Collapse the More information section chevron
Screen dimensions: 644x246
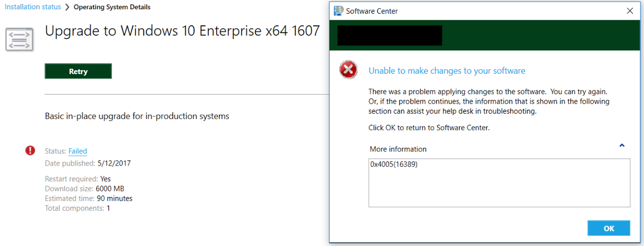click(x=622, y=145)
